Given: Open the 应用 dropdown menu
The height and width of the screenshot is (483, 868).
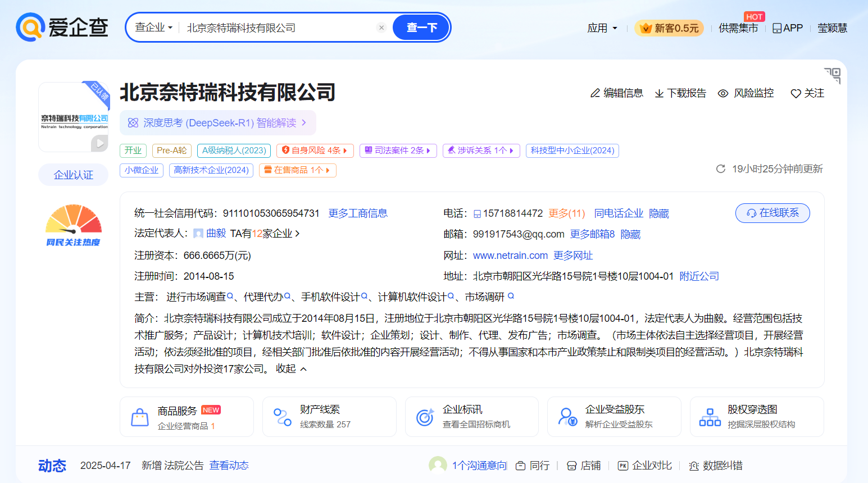Looking at the screenshot, I should [x=602, y=28].
